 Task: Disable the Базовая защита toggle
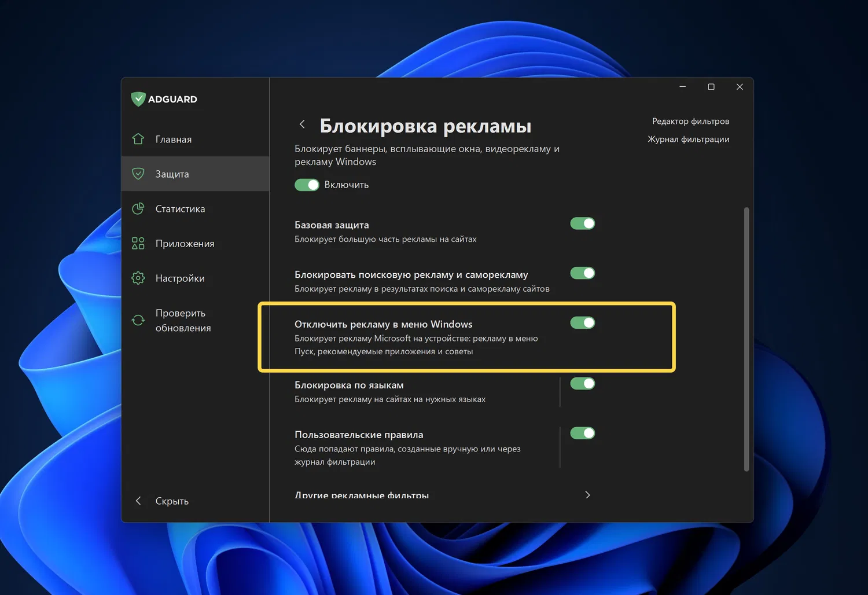tap(583, 223)
